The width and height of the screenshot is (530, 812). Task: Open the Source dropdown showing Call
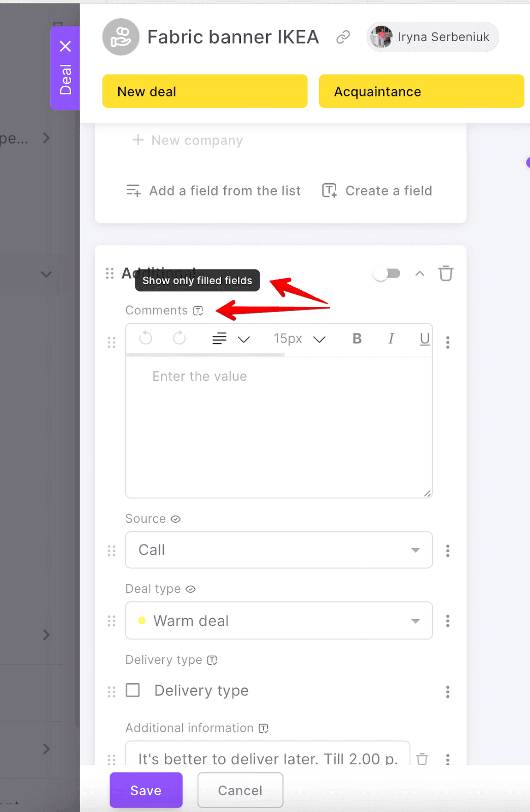278,550
